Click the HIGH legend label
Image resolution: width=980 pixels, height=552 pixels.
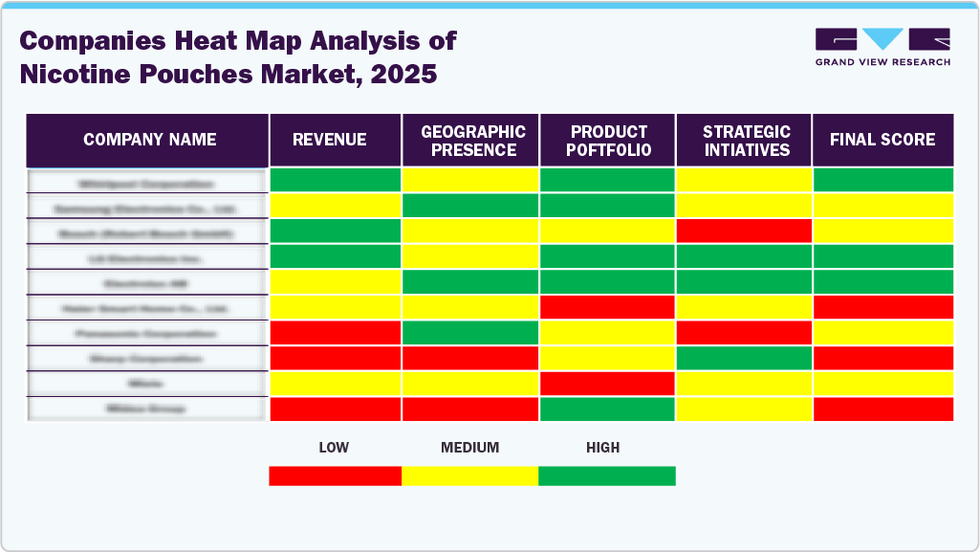point(604,447)
